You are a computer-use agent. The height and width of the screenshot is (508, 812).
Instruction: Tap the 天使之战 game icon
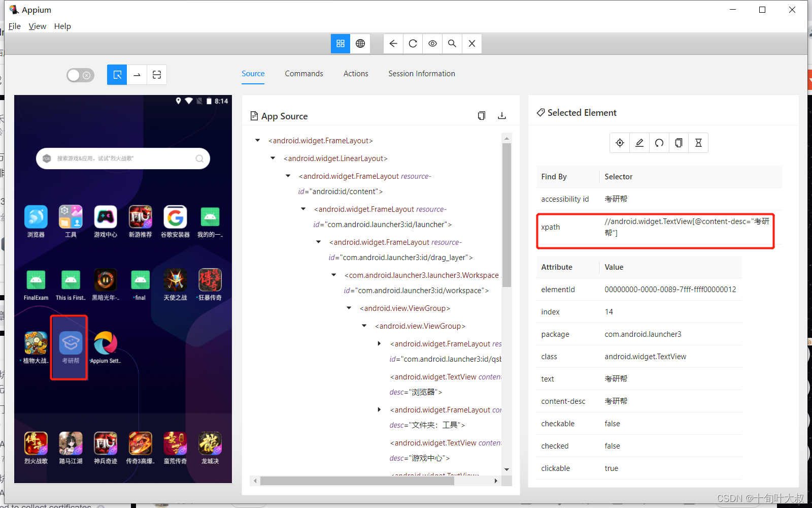coord(175,284)
